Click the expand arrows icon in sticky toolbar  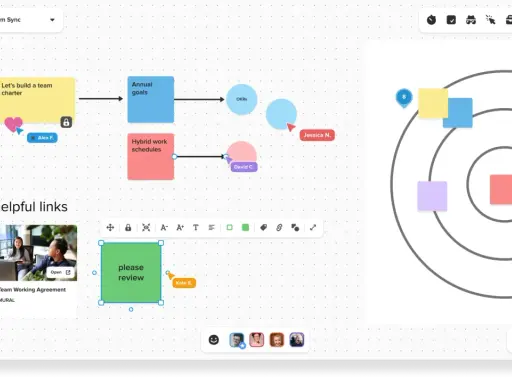(x=313, y=228)
